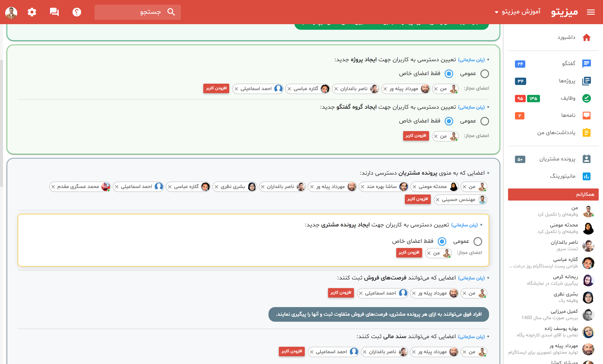Remove مهندس حسینی from customer menu access

pyautogui.click(x=437, y=200)
